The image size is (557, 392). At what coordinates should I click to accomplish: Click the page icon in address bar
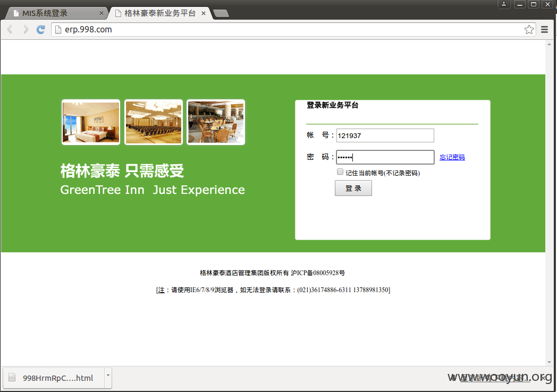pos(58,29)
